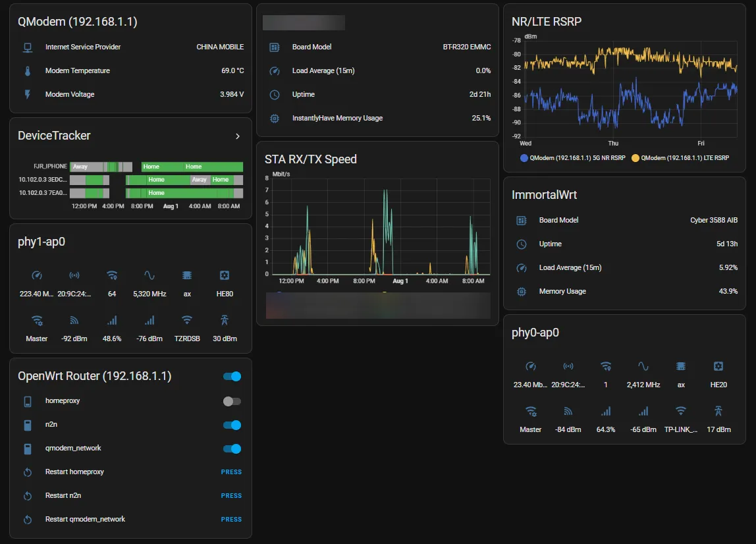The width and height of the screenshot is (756, 544).
Task: Click the 23.40 Mbit speed gauge icon
Action: point(530,367)
